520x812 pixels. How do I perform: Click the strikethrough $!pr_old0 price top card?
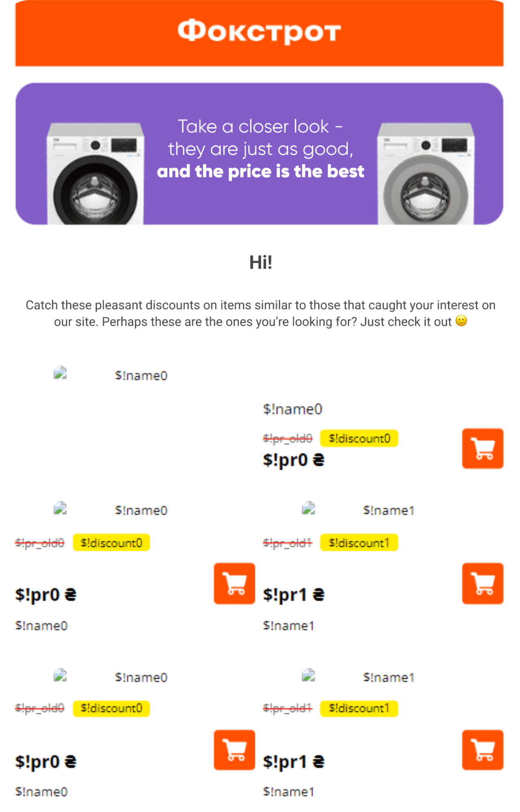click(288, 438)
